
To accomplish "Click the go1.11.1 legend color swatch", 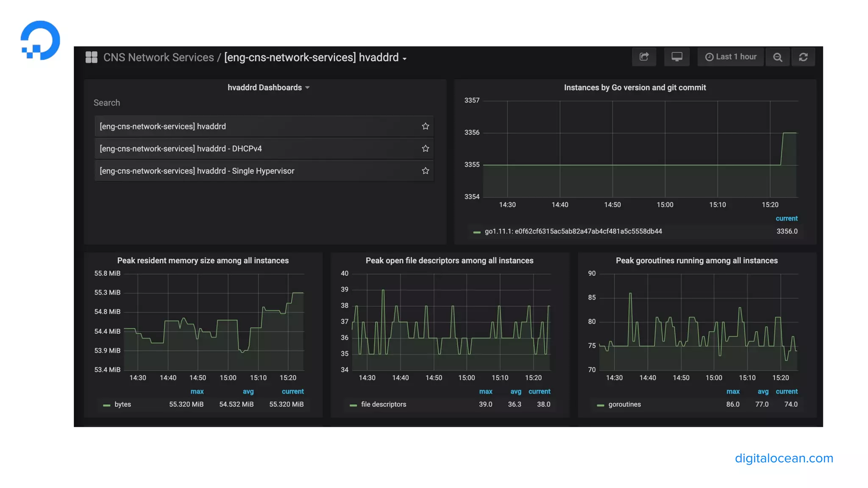I will pyautogui.click(x=477, y=232).
